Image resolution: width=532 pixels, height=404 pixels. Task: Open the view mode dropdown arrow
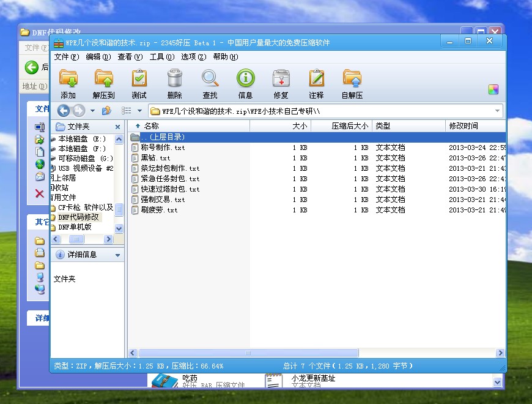(x=139, y=111)
